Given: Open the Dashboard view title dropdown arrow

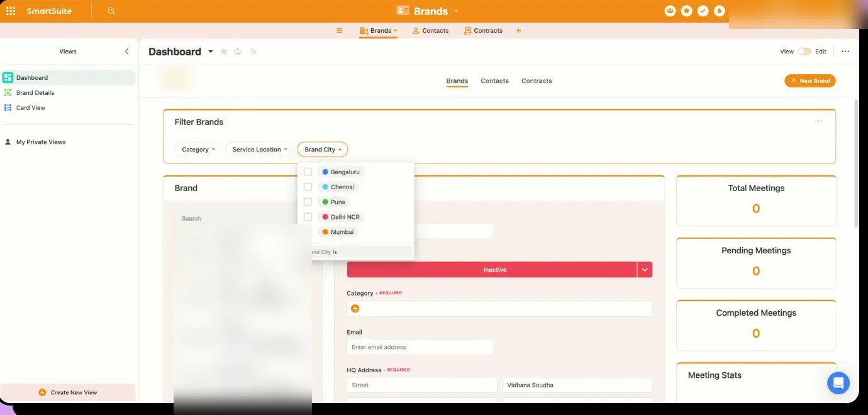Looking at the screenshot, I should point(211,52).
